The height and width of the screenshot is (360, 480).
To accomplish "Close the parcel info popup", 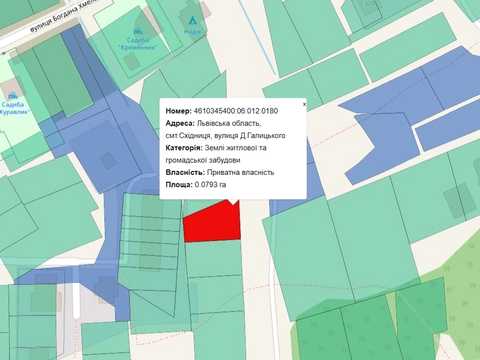I will 304,104.
